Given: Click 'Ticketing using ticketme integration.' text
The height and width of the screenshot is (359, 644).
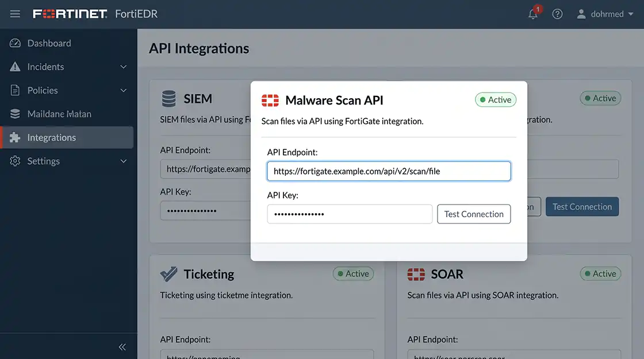Looking at the screenshot, I should pyautogui.click(x=227, y=295).
